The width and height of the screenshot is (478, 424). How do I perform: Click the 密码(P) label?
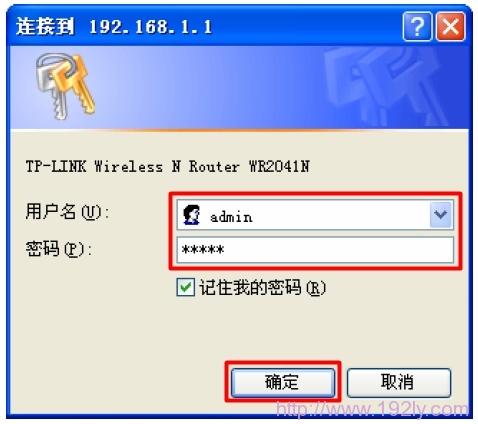click(x=59, y=249)
